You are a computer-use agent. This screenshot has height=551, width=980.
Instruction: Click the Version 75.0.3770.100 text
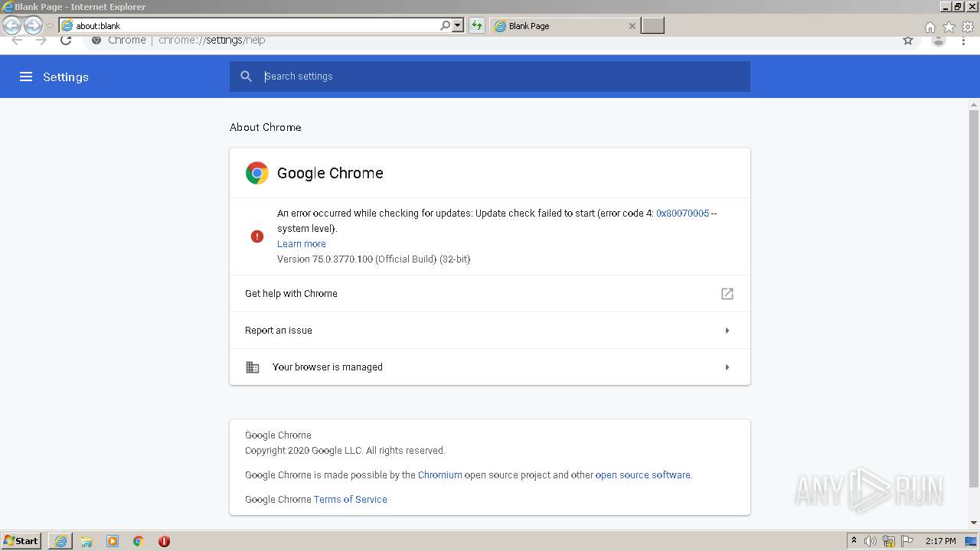[374, 259]
